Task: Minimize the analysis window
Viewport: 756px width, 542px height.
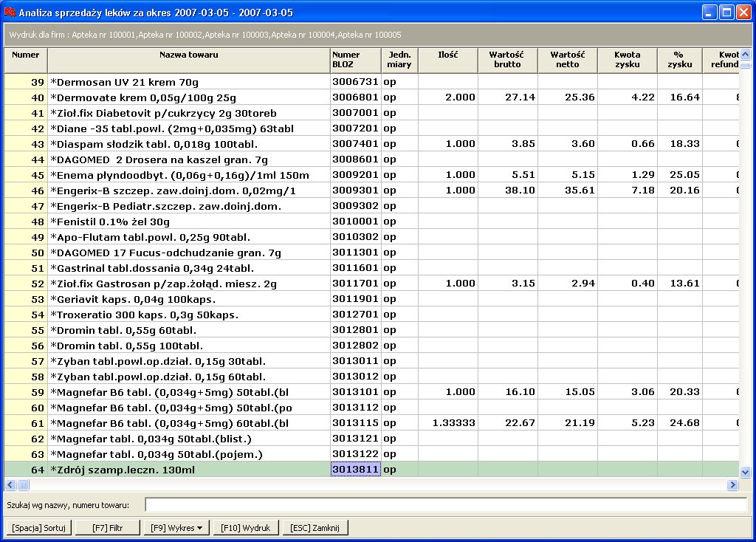Action: [x=709, y=12]
